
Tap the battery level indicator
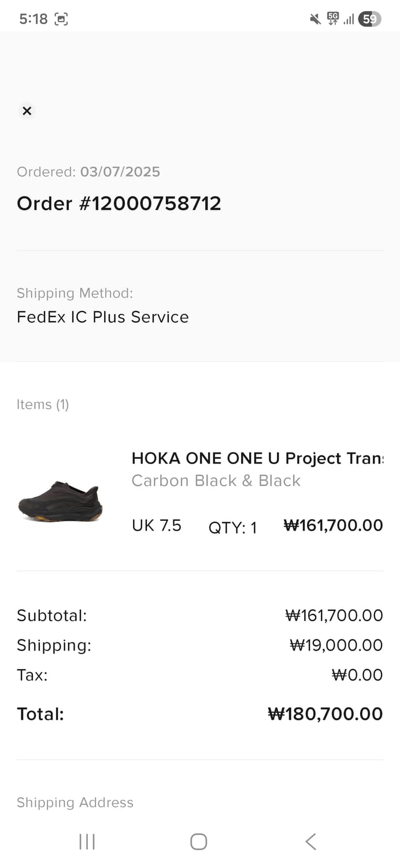tap(369, 19)
